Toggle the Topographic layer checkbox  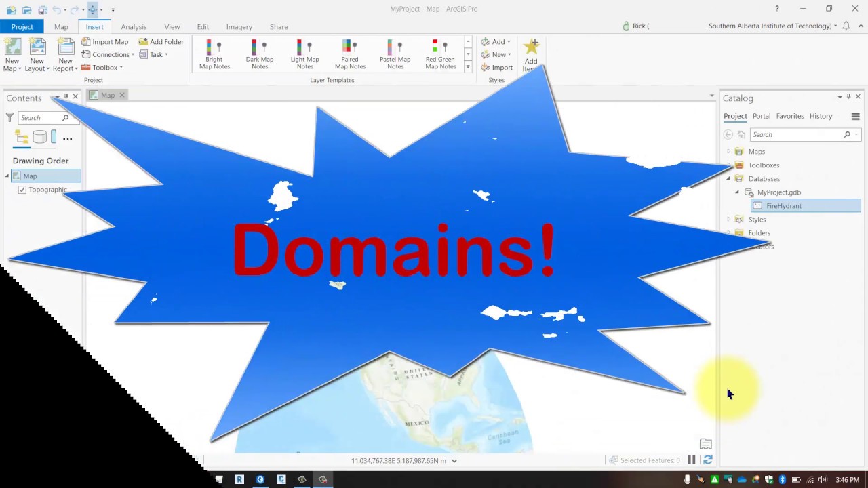click(x=22, y=190)
